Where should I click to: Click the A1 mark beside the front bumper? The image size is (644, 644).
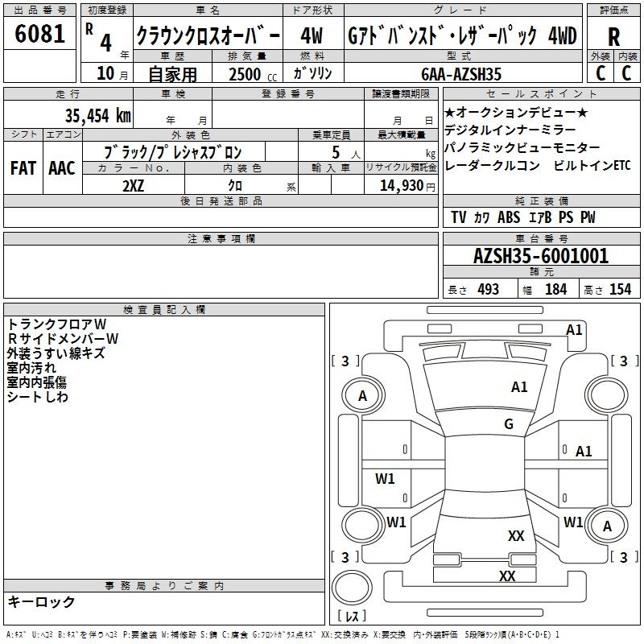(574, 329)
